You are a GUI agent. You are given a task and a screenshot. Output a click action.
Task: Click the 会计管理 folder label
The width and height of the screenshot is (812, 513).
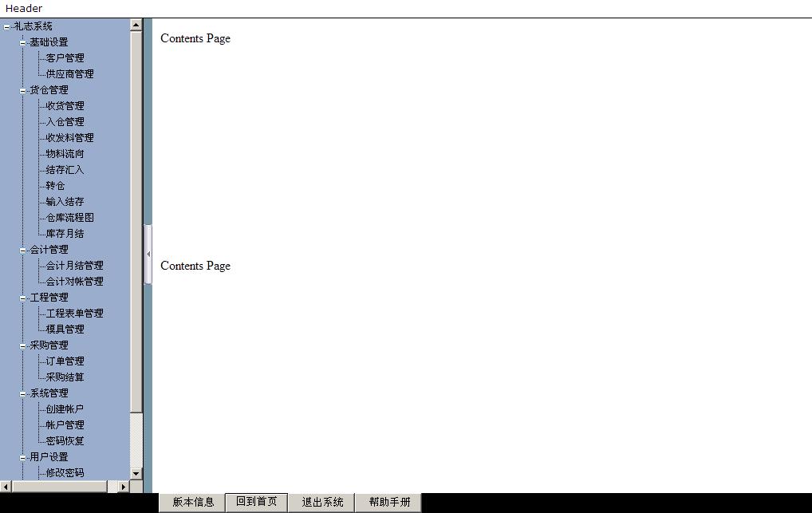(x=49, y=250)
